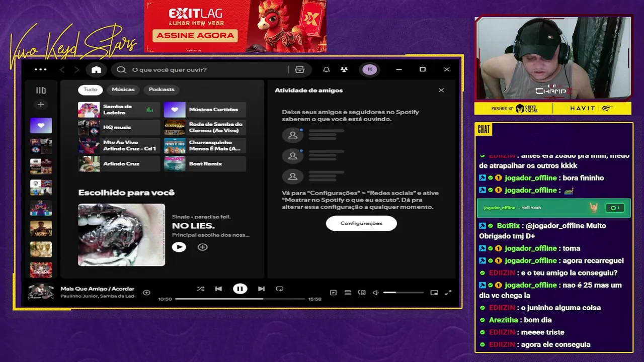Image resolution: width=644 pixels, height=362 pixels.
Task: Toggle shuffle playback
Action: pos(201,289)
